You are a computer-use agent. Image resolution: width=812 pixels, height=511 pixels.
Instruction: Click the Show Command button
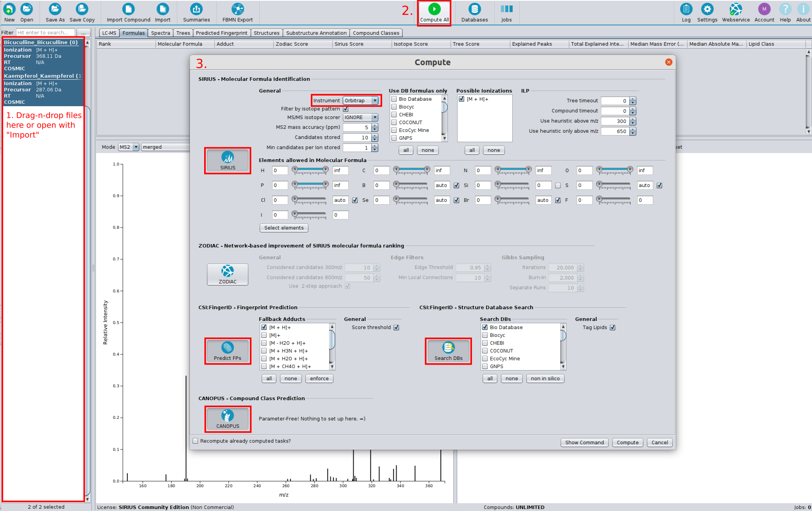[x=584, y=442]
